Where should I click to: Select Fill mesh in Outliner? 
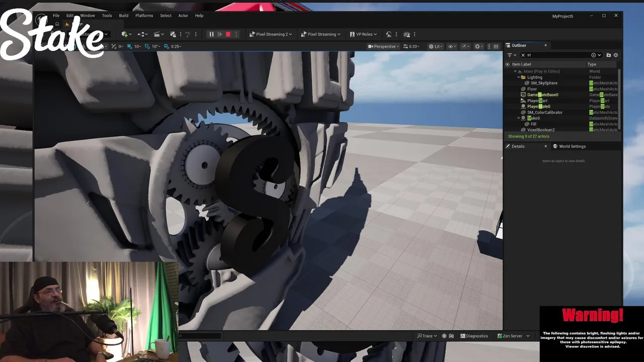[x=533, y=124]
